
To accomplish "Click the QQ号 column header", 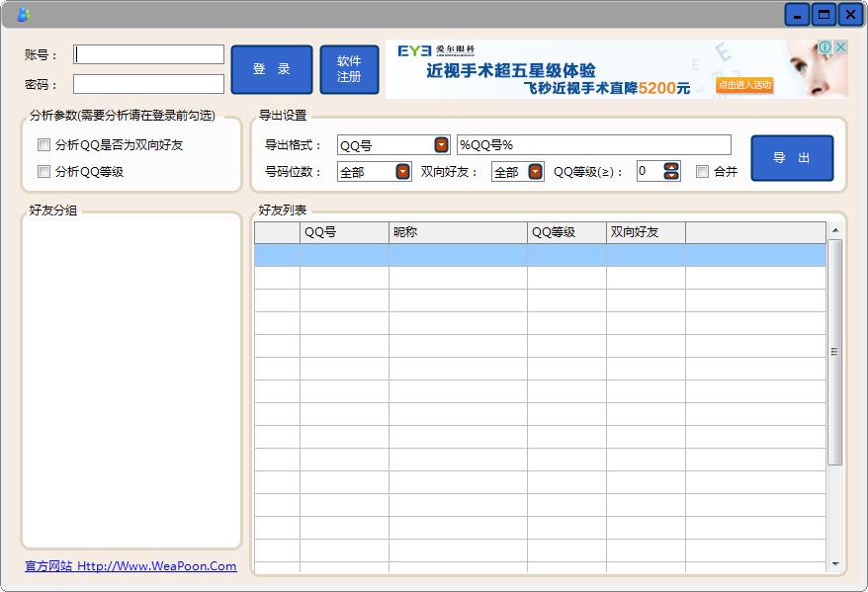I will coord(344,233).
